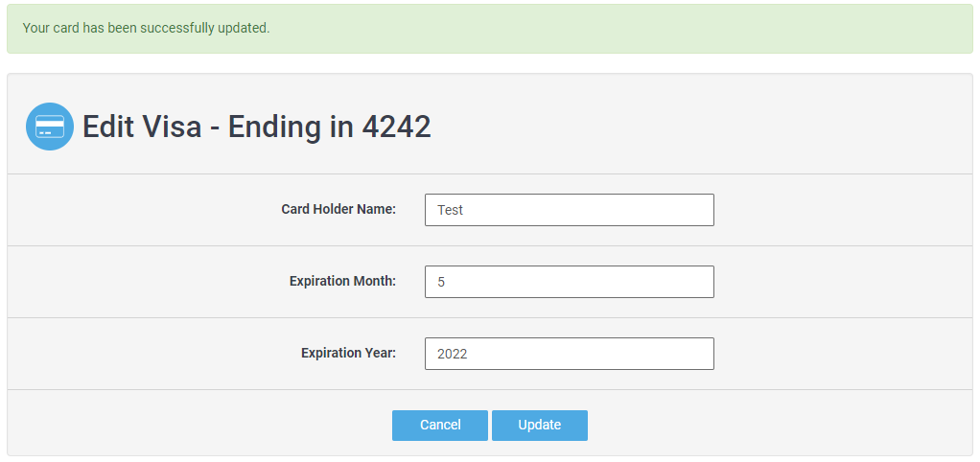Click the Card Holder Name label
980x462 pixels.
click(338, 209)
